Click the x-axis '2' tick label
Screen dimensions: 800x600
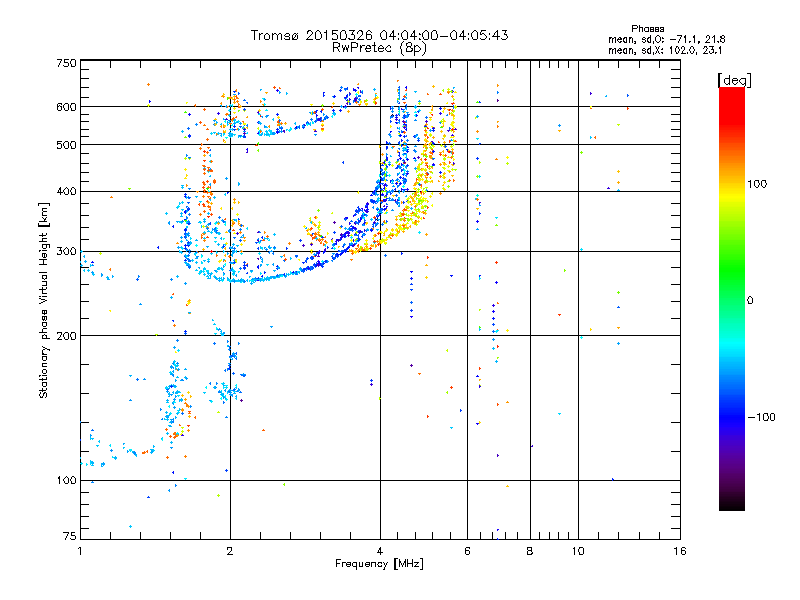230,551
